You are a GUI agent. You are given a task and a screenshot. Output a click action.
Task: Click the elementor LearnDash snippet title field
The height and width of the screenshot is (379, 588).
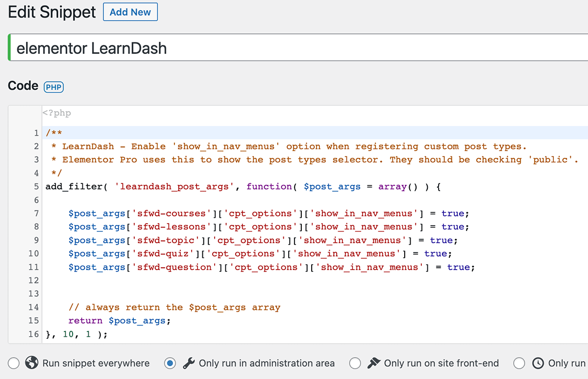(91, 48)
